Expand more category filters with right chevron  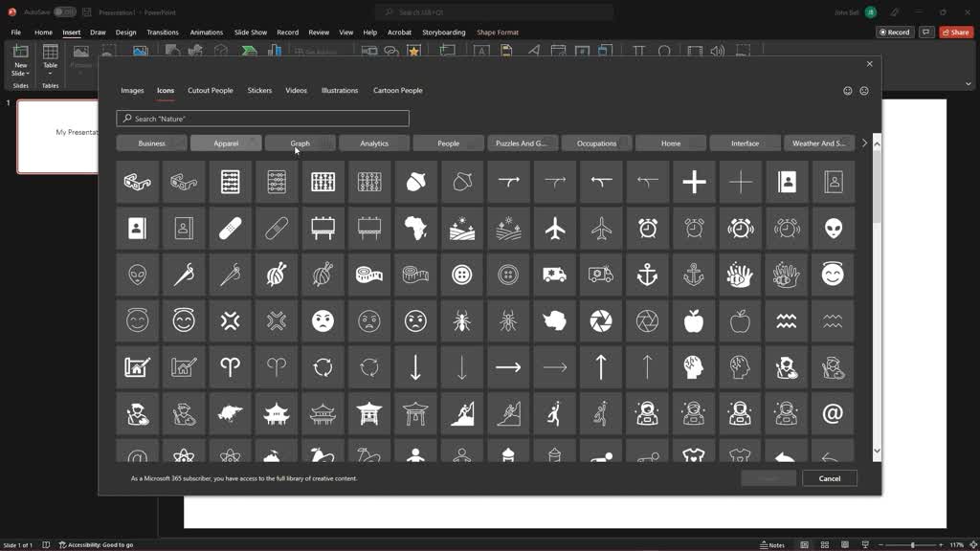[x=864, y=143]
